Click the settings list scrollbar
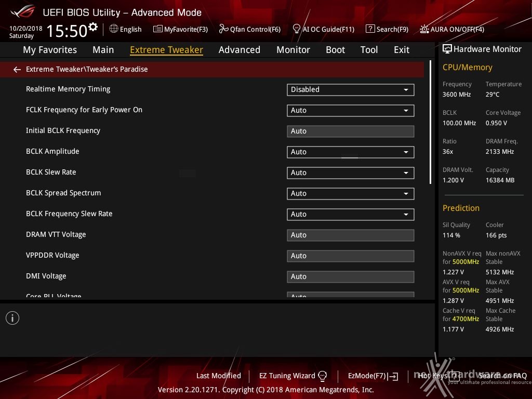532x399 pixels. coord(431,122)
